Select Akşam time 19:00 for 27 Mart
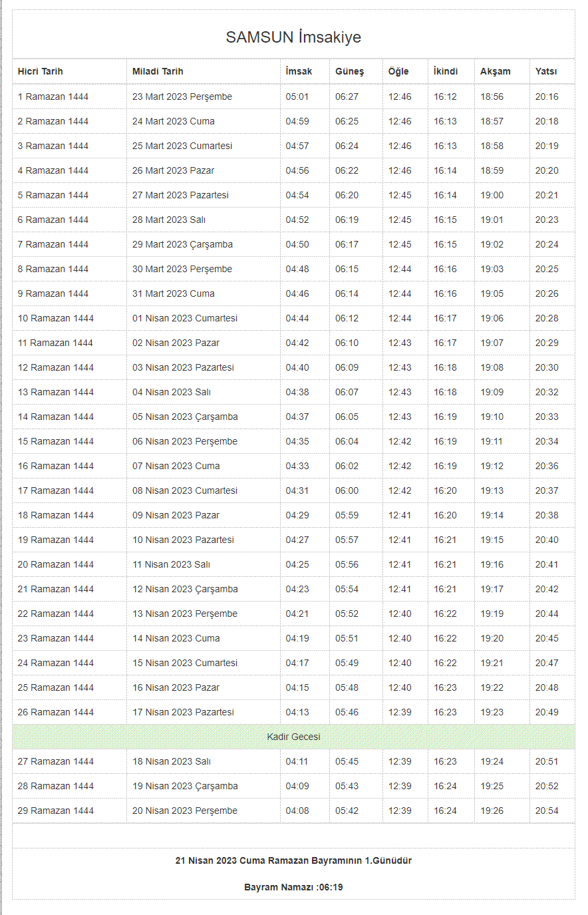 pyautogui.click(x=492, y=195)
